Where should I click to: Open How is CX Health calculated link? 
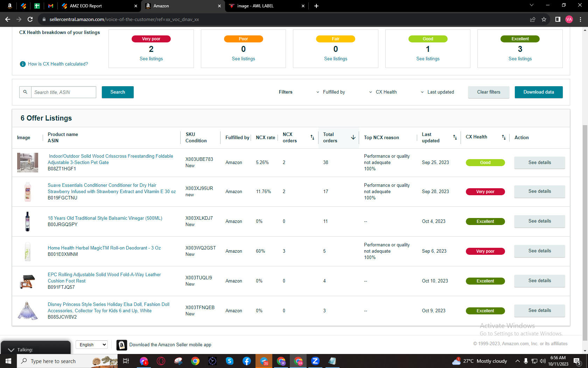[58, 64]
